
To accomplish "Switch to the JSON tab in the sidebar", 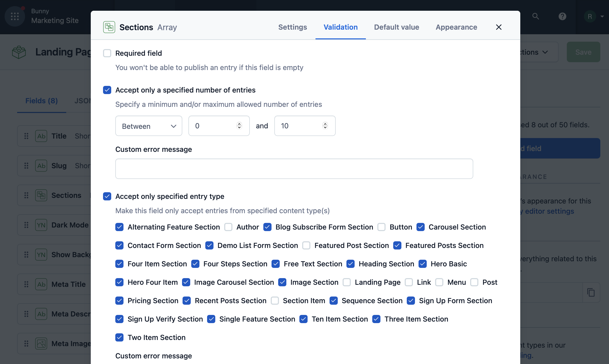I will click(82, 101).
